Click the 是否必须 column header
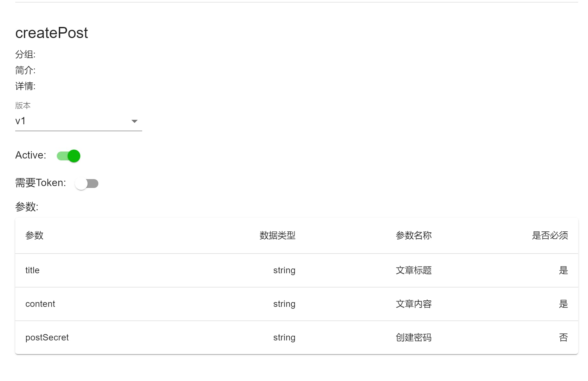Image resolution: width=588 pixels, height=381 pixels. [550, 236]
